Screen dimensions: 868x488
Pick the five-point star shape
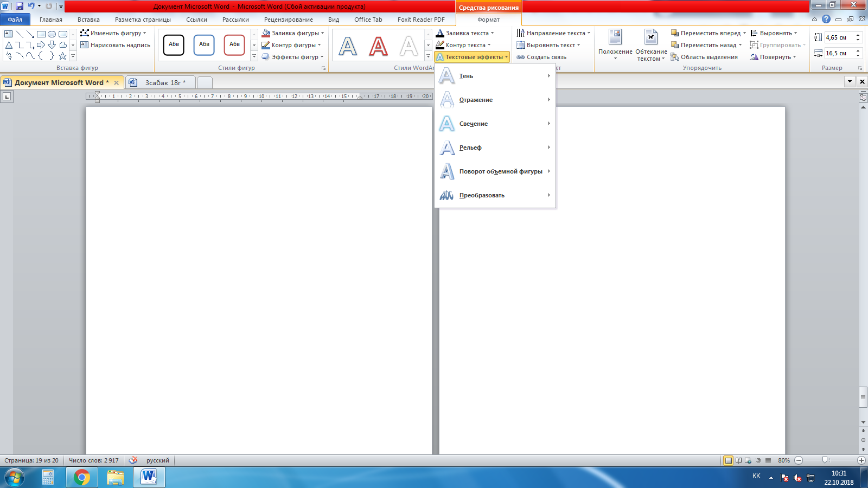click(63, 56)
